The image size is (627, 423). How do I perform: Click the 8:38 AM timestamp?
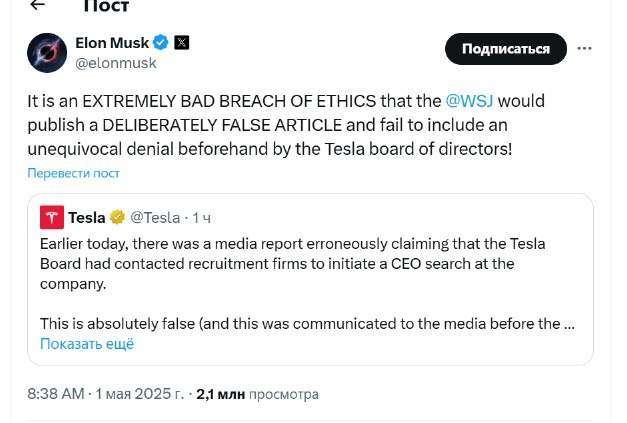pyautogui.click(x=56, y=395)
